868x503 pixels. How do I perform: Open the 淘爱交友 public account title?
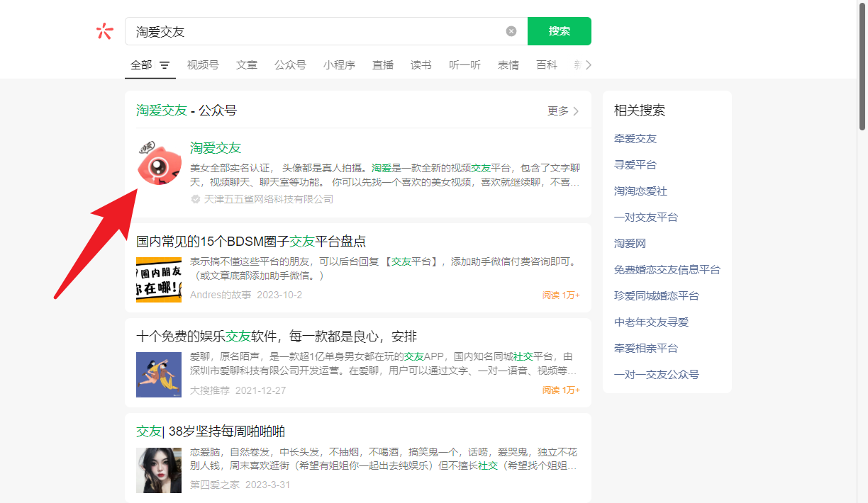pyautogui.click(x=216, y=148)
